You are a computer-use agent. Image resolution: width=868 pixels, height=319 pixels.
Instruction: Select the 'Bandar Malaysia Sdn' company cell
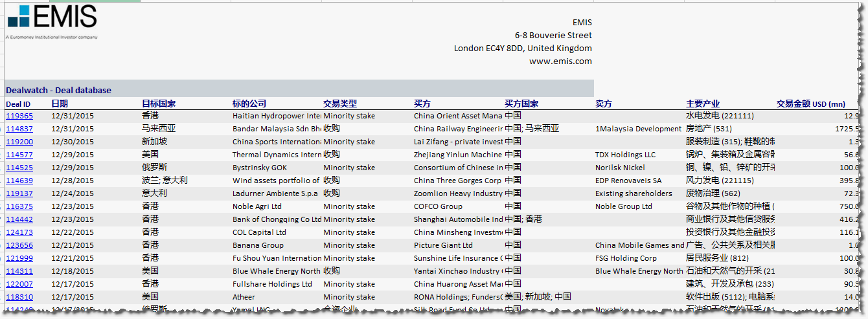[x=277, y=129]
